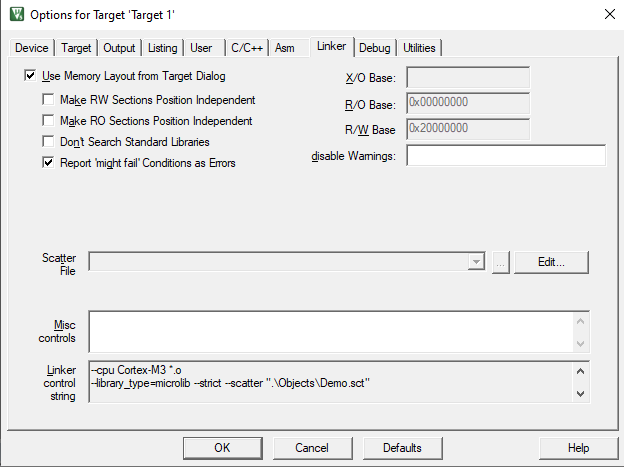This screenshot has height=467, width=624.
Task: Click the Keil uVision icon in title bar
Action: [17, 14]
